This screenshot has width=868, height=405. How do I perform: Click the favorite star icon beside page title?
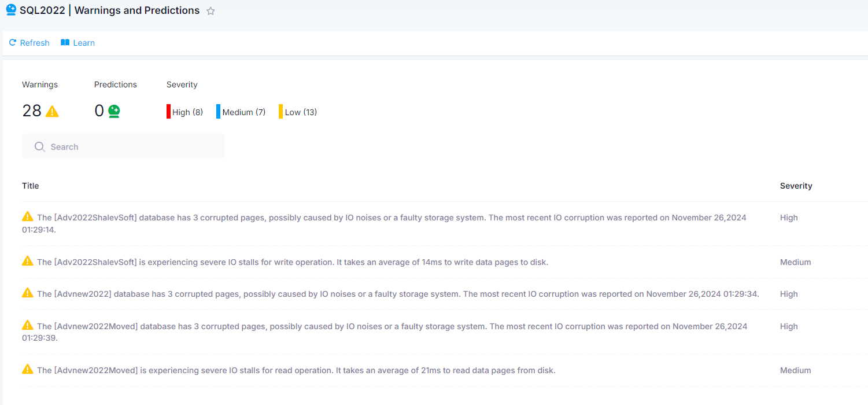210,11
